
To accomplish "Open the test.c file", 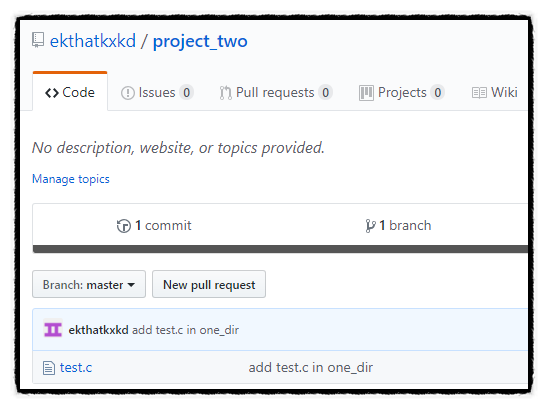I will point(76,367).
